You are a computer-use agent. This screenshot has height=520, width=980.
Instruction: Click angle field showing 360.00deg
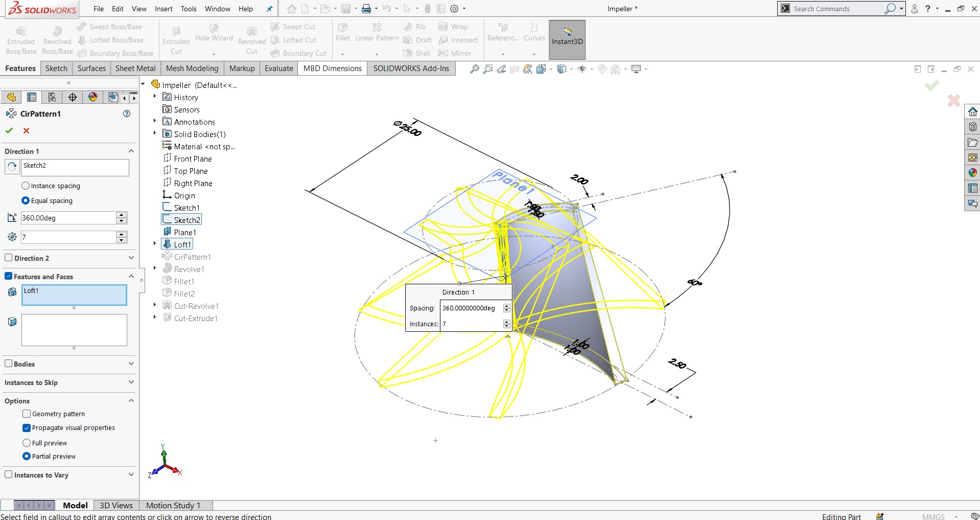coord(68,218)
